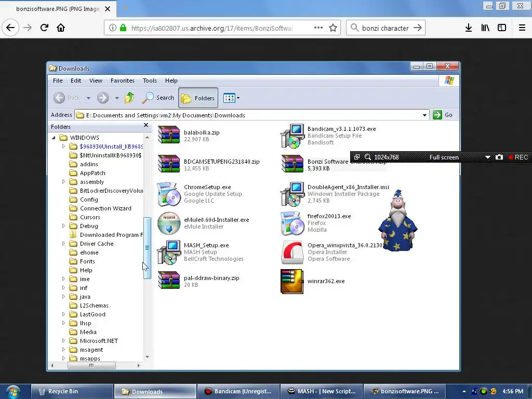Open Bandicam Full screen dropdown arrow

pyautogui.click(x=487, y=157)
